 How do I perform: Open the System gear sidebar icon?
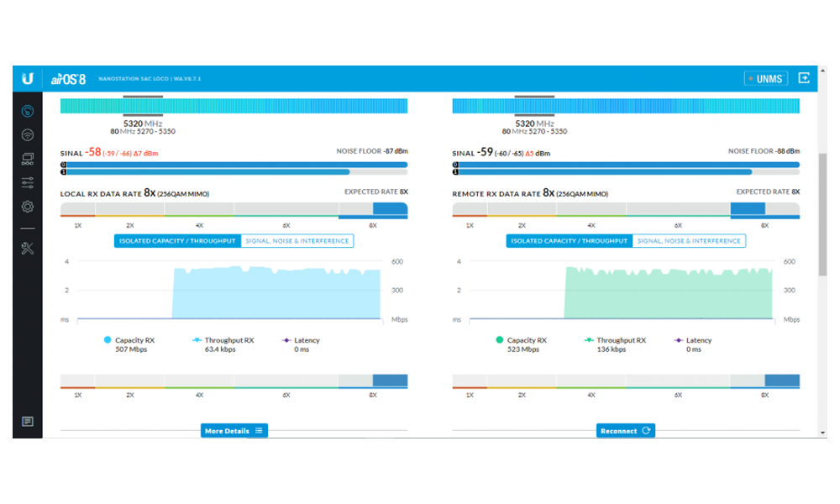(x=27, y=207)
